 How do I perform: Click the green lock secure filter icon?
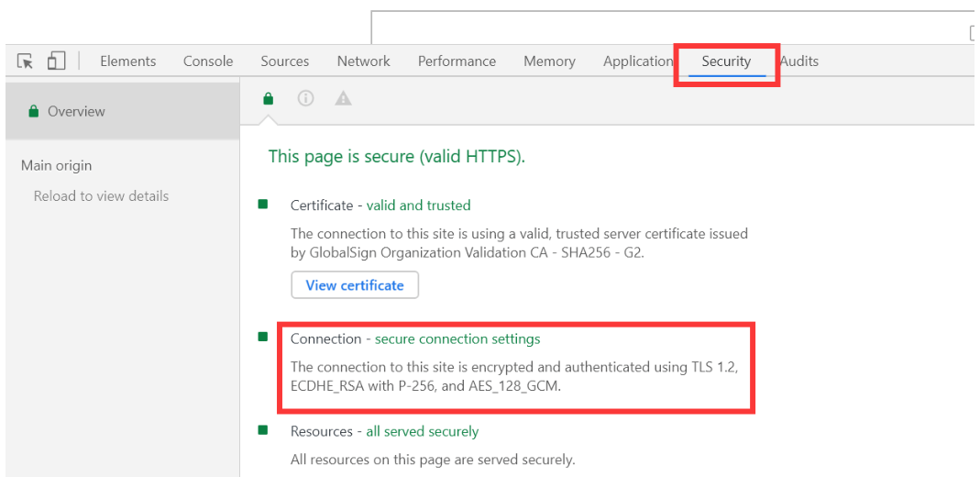tap(268, 99)
